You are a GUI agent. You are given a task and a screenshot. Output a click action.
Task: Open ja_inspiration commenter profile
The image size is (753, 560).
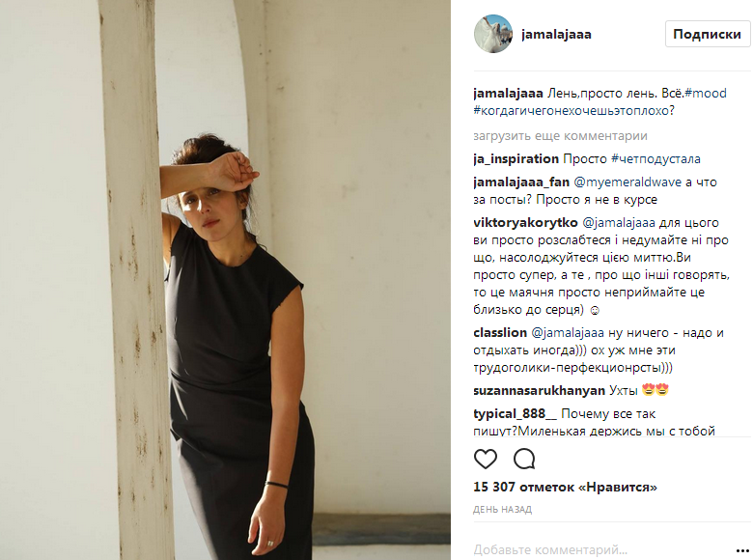(516, 159)
